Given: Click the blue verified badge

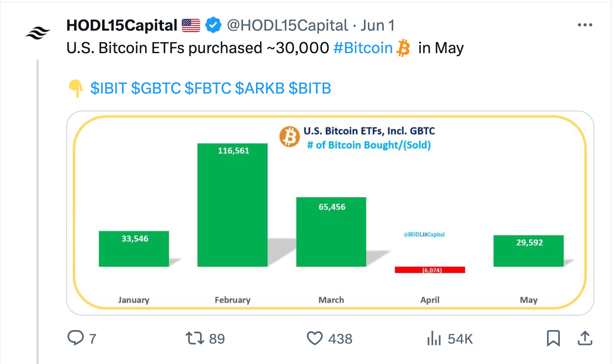Looking at the screenshot, I should coord(213,26).
